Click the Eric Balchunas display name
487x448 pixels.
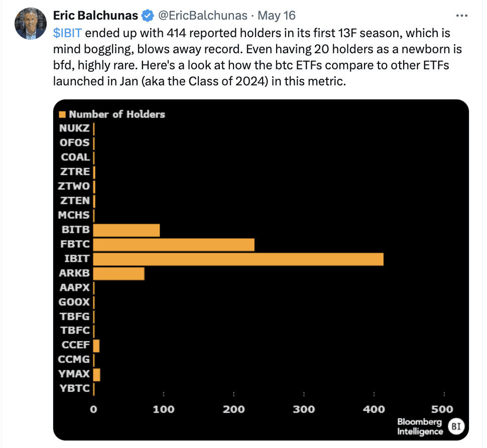(95, 16)
